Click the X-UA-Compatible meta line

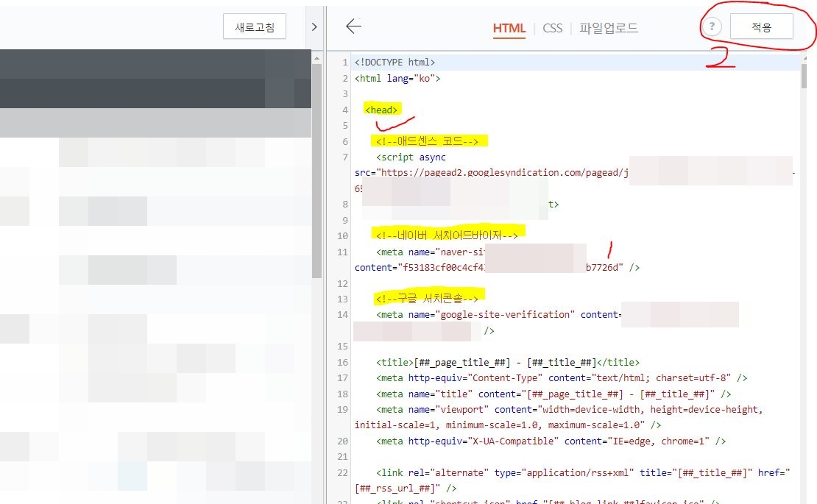click(x=551, y=441)
